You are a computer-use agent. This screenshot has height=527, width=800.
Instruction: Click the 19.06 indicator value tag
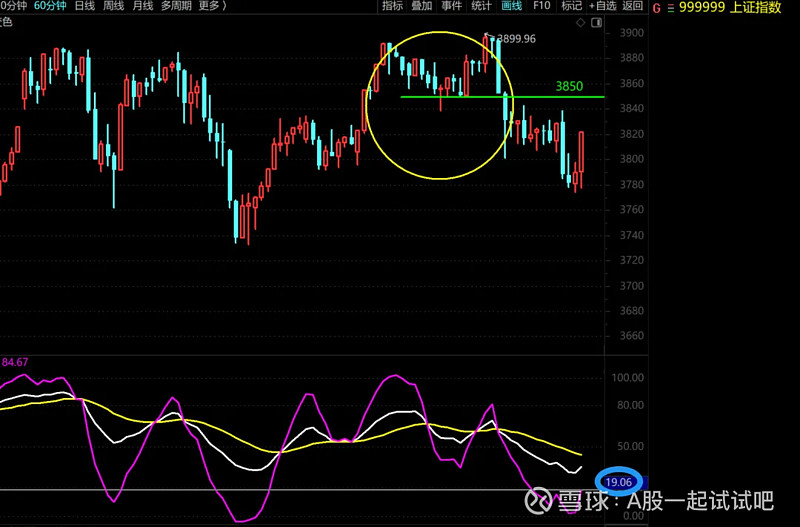point(618,482)
